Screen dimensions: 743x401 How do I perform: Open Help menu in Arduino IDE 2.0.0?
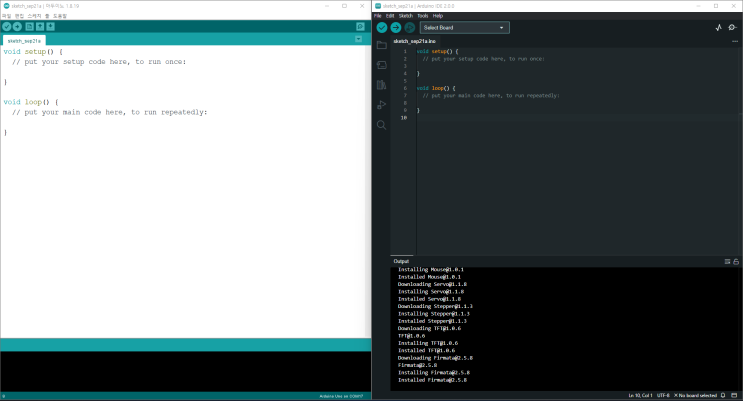point(438,16)
